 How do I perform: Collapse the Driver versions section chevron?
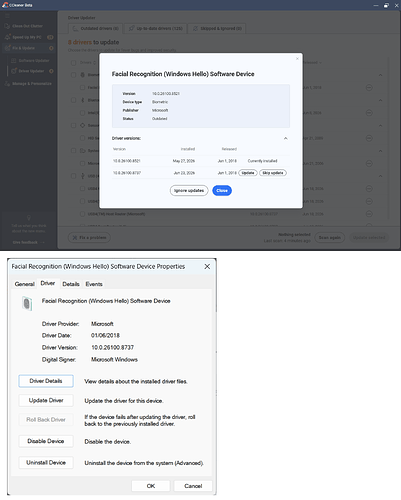286,138
